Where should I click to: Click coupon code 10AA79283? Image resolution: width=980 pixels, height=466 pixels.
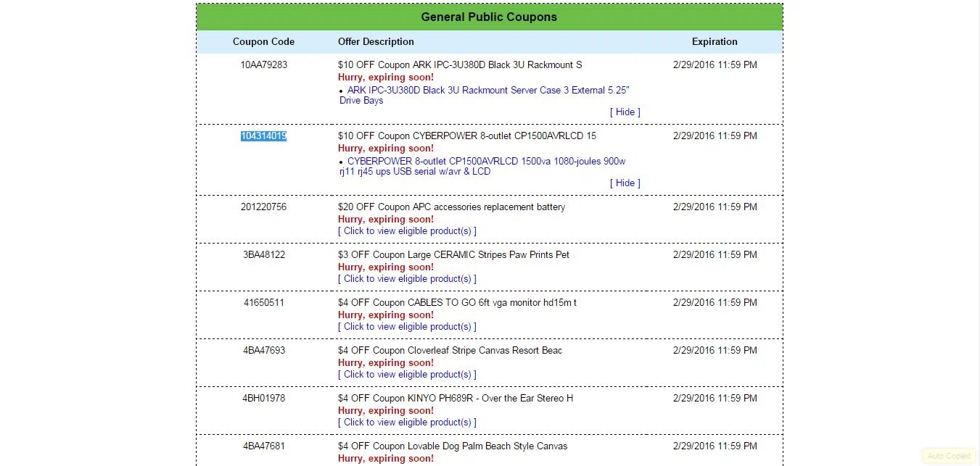[264, 65]
